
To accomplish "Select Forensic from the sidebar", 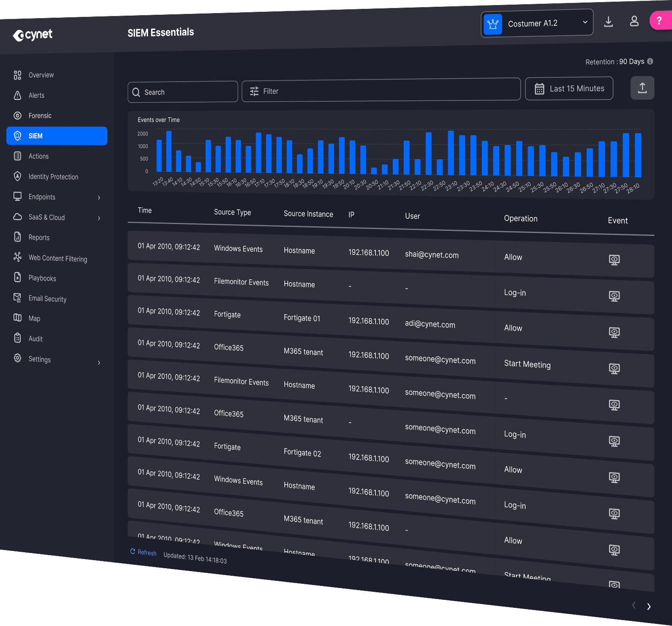I will pos(40,116).
